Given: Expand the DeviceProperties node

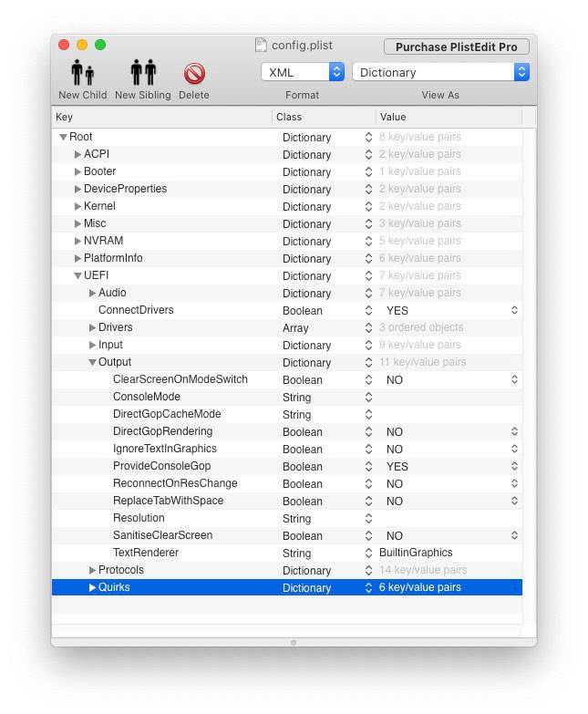Looking at the screenshot, I should (77, 189).
